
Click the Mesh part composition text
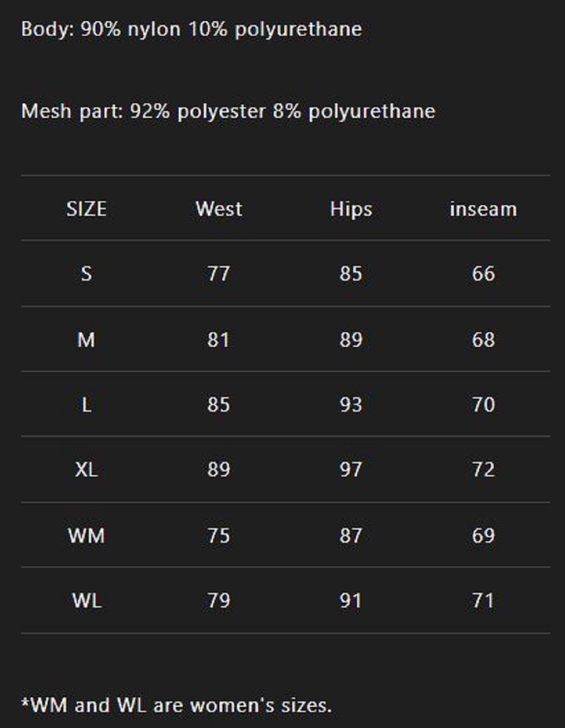(228, 111)
